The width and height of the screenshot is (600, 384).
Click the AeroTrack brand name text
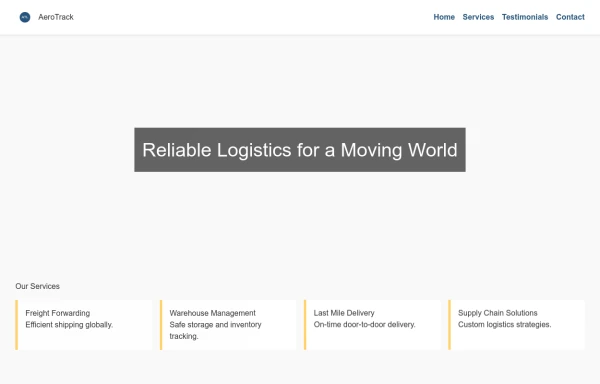tap(56, 17)
